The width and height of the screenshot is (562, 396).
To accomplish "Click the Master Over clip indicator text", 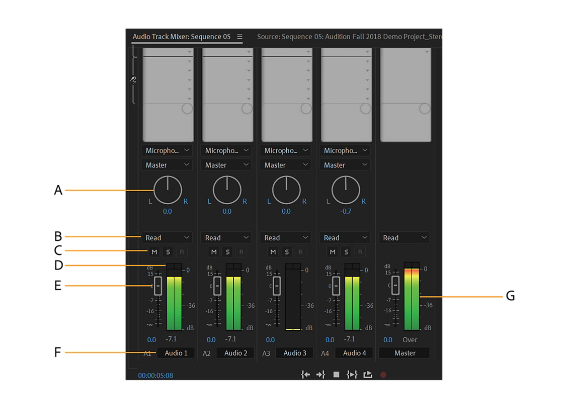I will click(x=410, y=339).
